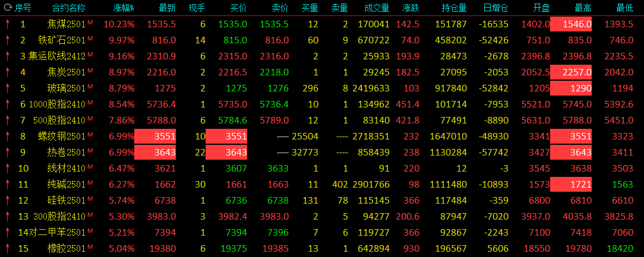Viewport: 644px width, 257px height.
Task: Select the 螺纹钢2501 contract name
Action: 62,137
